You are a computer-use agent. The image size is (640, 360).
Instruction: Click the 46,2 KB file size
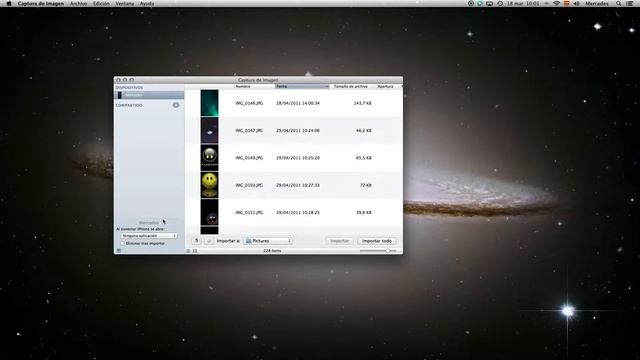(364, 131)
